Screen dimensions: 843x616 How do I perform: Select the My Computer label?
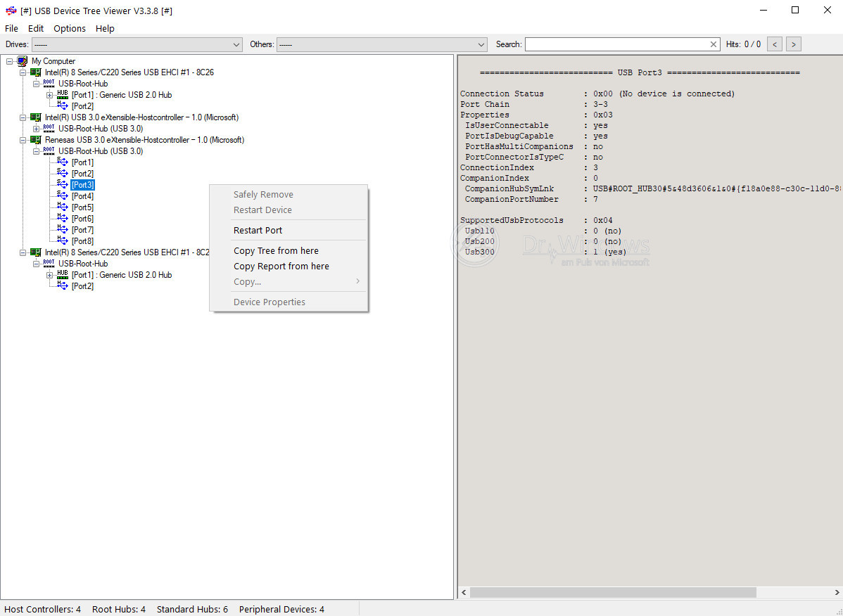click(x=53, y=61)
